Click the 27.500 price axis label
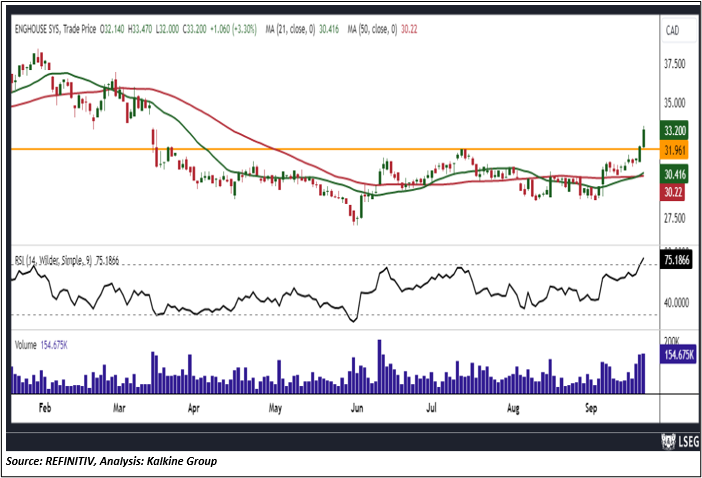The image size is (702, 478). (x=674, y=218)
